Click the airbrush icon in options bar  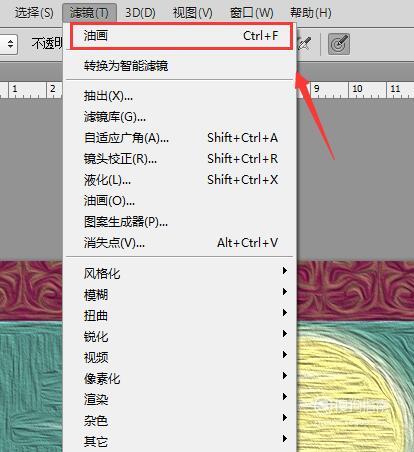point(305,44)
